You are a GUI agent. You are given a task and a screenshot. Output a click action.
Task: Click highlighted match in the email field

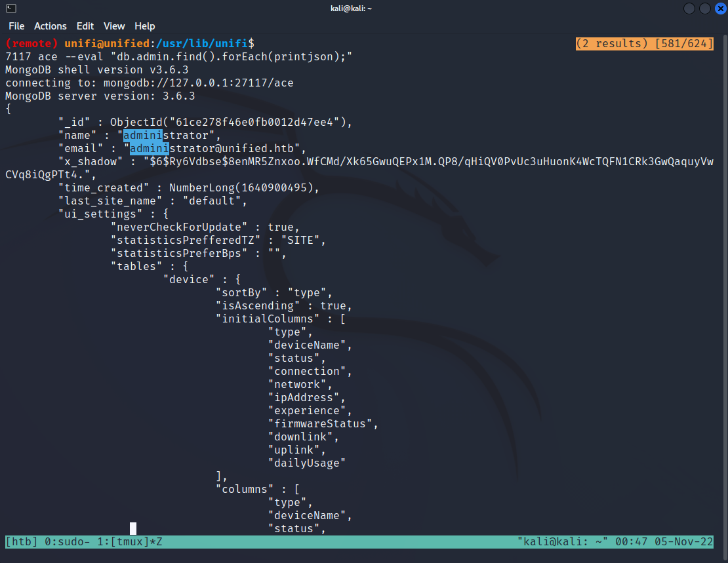[x=149, y=149]
